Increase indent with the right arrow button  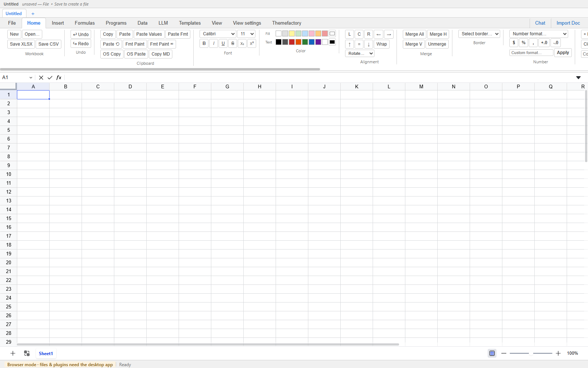(x=389, y=34)
